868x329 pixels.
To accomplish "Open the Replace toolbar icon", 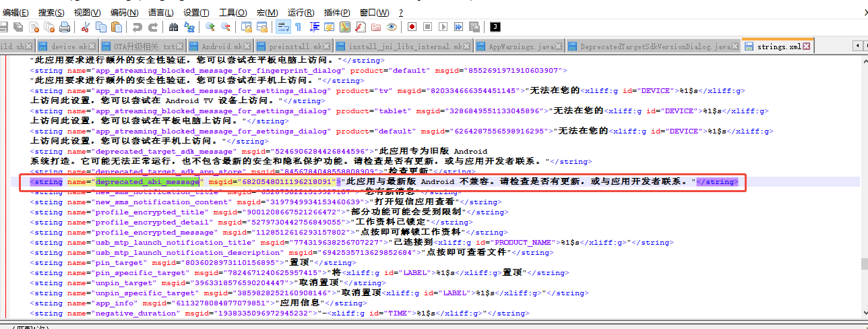I will coord(189,27).
